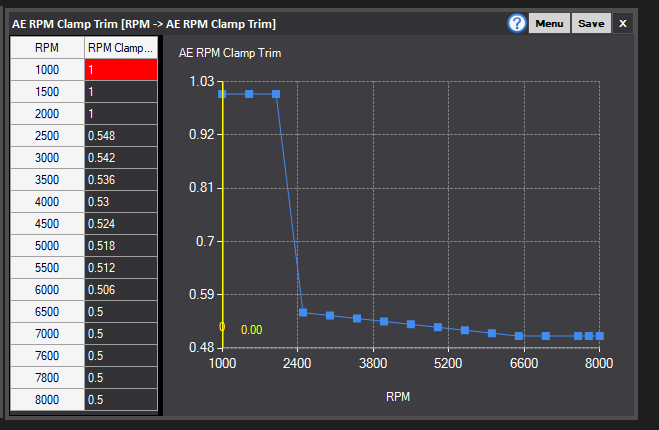Select the 0.506 cell at 6000 RPM

point(121,290)
